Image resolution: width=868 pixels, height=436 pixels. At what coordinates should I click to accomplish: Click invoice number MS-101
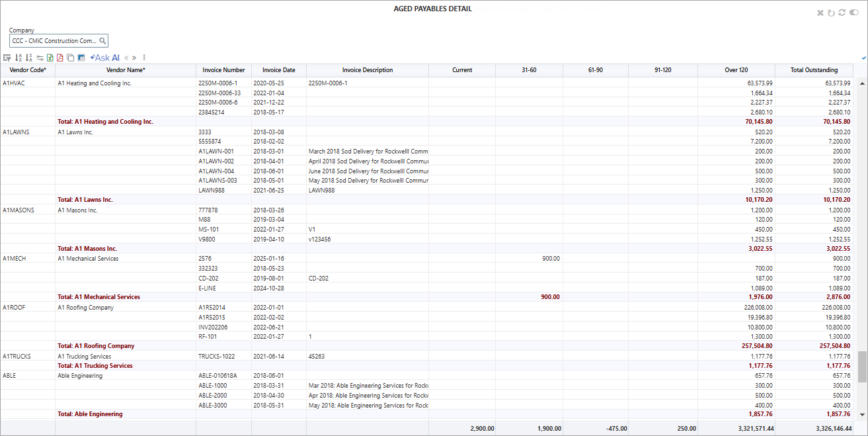[x=208, y=230]
